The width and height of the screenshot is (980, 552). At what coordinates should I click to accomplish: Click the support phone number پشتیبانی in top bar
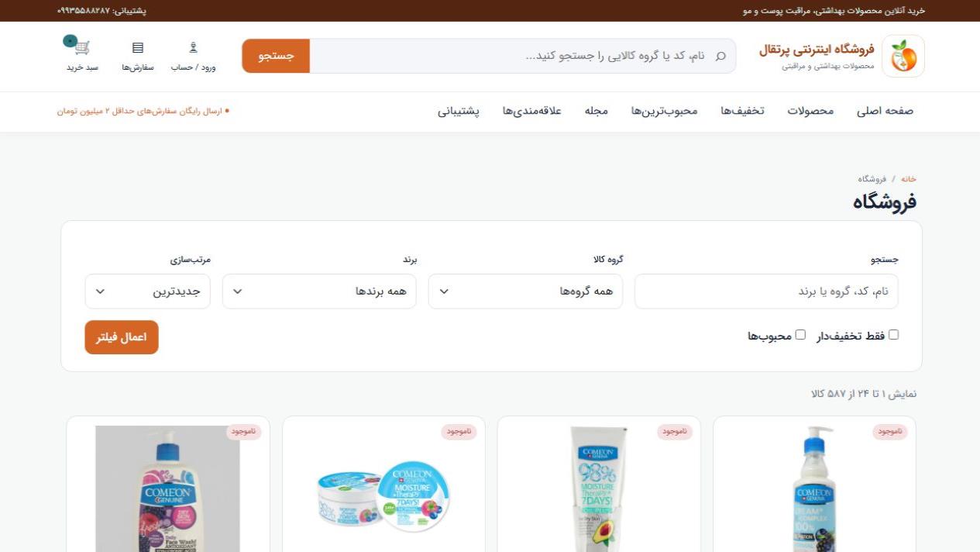coord(101,11)
